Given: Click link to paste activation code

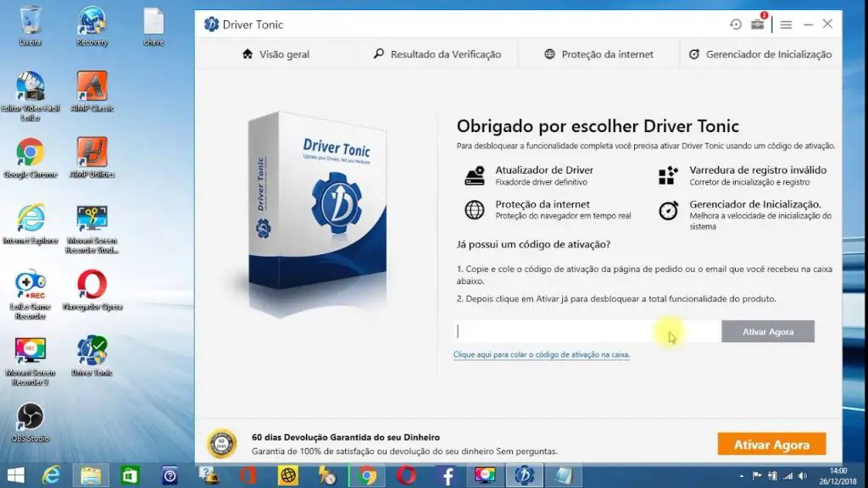Looking at the screenshot, I should 542,355.
